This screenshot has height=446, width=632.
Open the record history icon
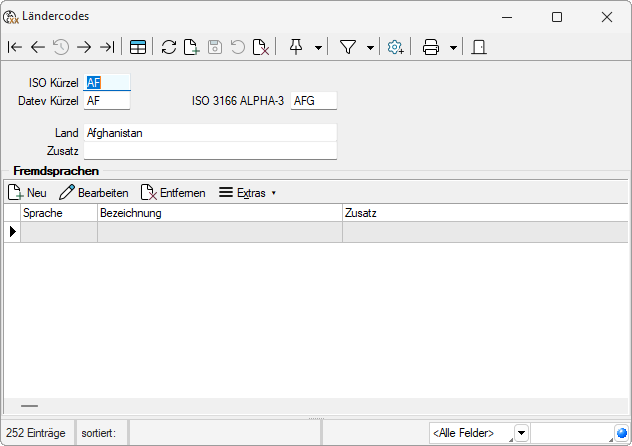click(61, 47)
